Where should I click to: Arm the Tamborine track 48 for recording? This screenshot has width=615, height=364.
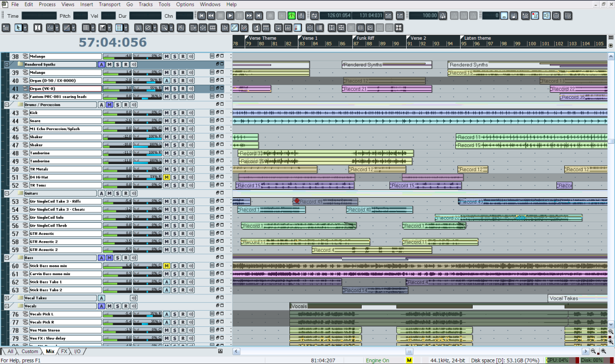coord(183,153)
